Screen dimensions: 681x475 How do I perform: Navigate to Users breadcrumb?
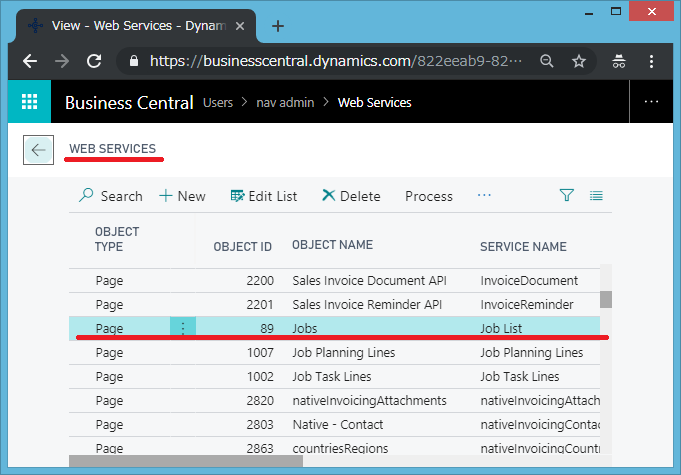pos(218,102)
